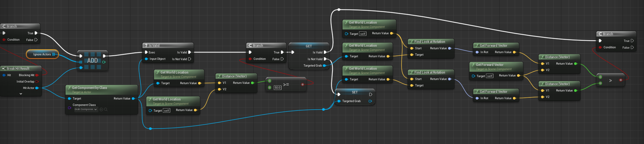Click False exec pin on Branch feeding ADD
644x144 pixels.
click(x=36, y=40)
